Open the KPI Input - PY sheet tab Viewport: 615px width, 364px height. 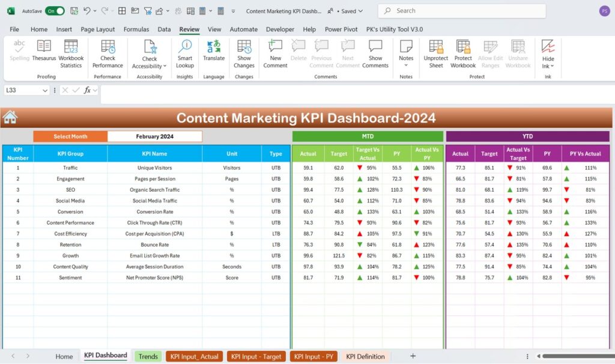pyautogui.click(x=314, y=357)
